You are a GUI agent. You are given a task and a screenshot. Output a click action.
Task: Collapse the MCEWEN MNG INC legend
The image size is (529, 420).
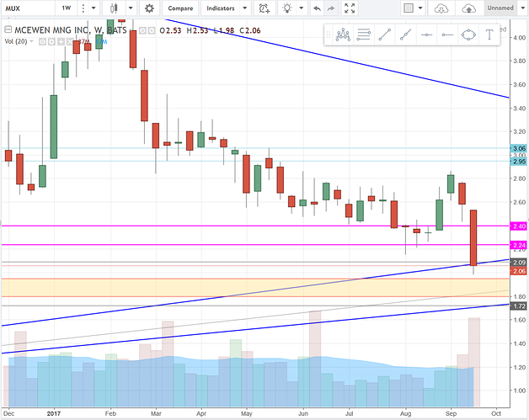tap(8, 30)
